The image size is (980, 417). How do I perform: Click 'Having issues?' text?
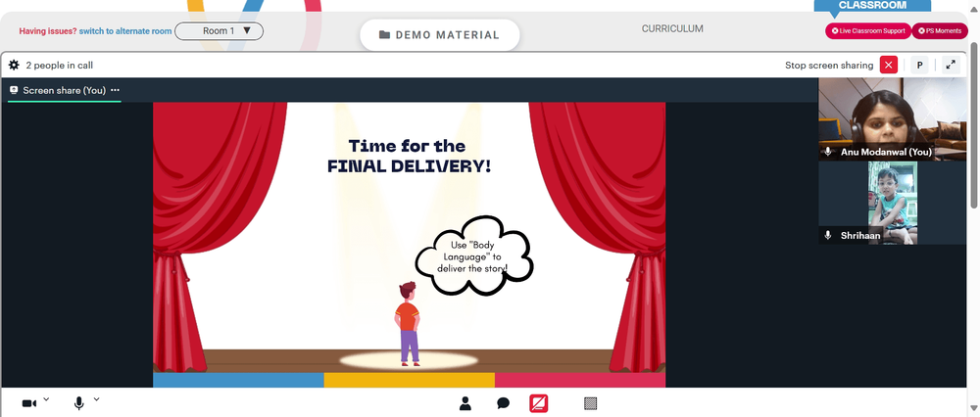(48, 31)
